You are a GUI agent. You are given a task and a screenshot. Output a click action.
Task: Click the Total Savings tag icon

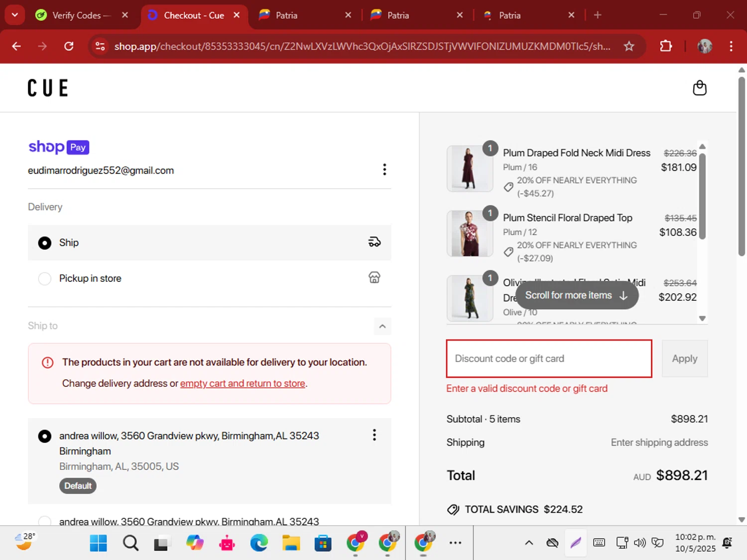tap(453, 509)
